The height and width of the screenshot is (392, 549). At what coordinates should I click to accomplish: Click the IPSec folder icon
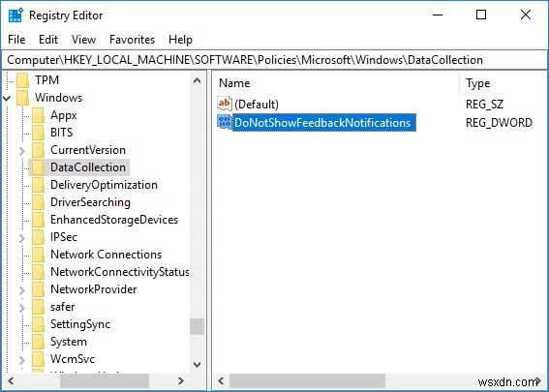click(38, 237)
